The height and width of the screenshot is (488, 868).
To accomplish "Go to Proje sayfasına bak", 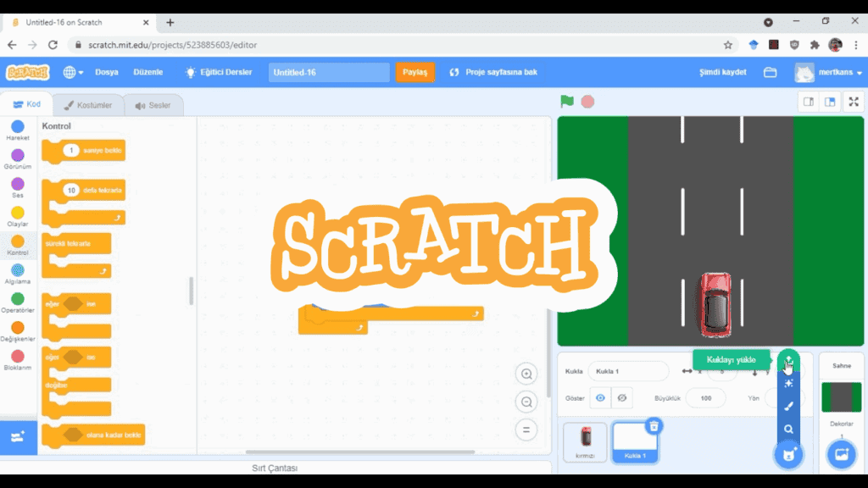I will [x=494, y=72].
